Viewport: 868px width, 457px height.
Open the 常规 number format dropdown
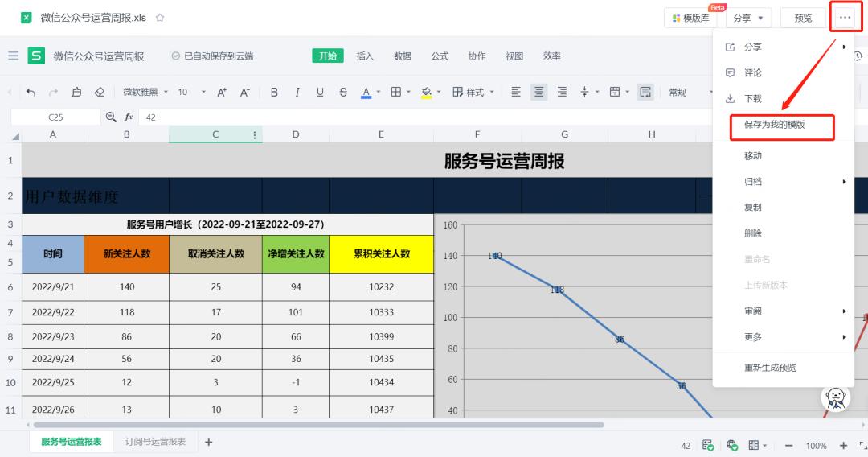click(x=690, y=92)
